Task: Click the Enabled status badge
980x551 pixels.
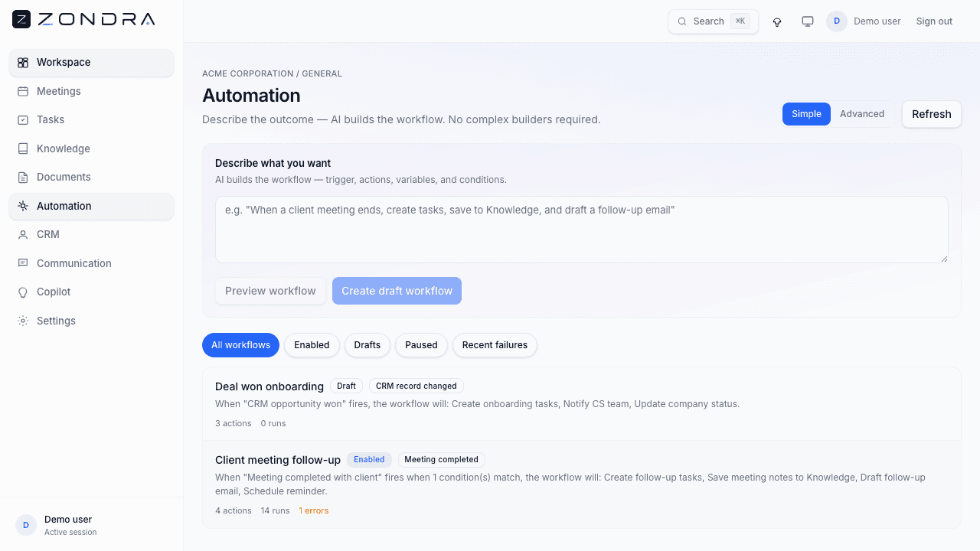Action: 369,460
